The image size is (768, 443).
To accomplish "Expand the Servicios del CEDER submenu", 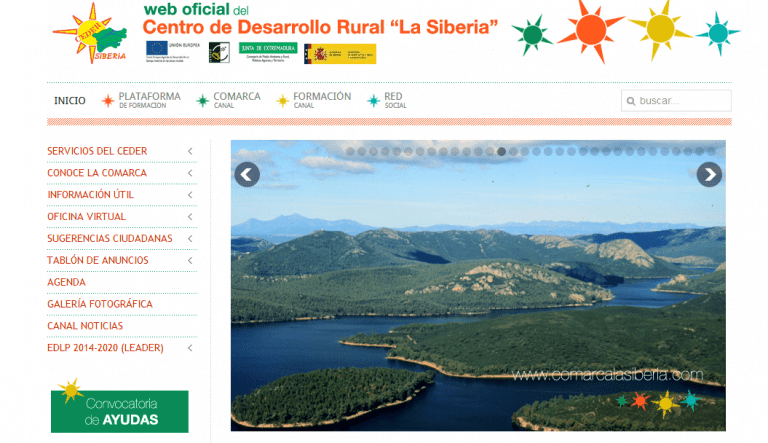I will pos(190,151).
